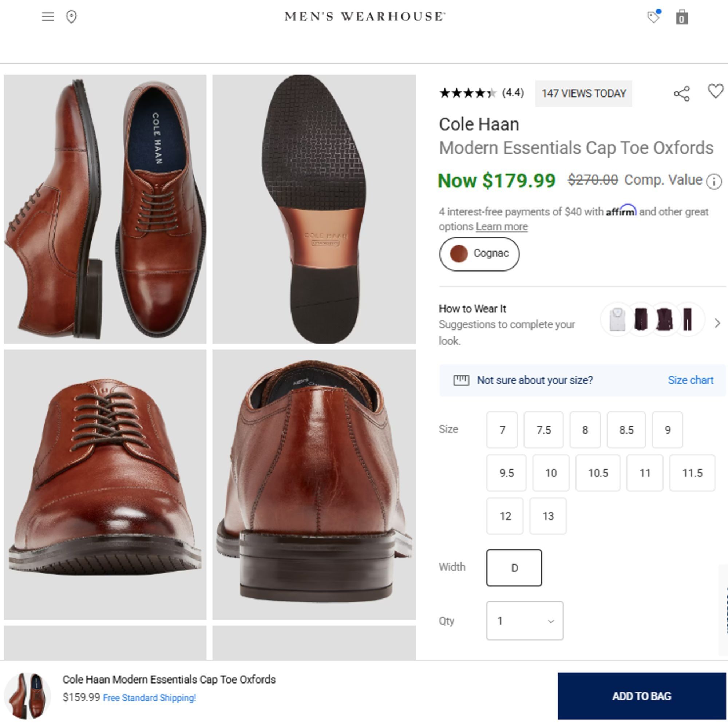Open the heel back view shoe image
The height and width of the screenshot is (728, 728).
(314, 484)
